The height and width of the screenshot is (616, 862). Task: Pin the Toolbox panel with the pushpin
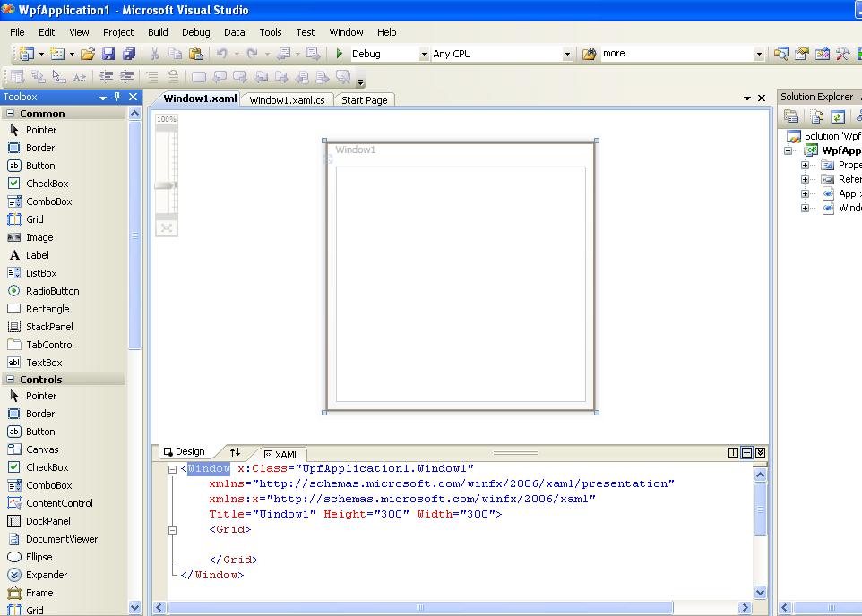(116, 96)
